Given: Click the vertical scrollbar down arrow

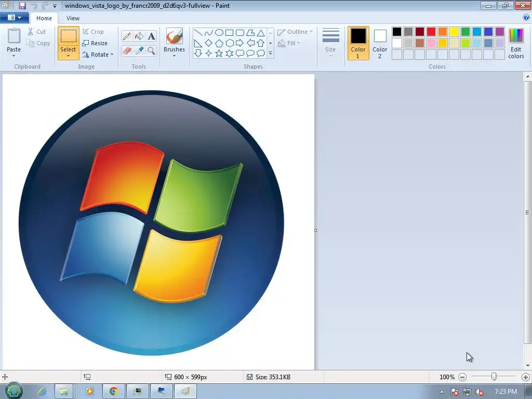Looking at the screenshot, I should (528, 366).
